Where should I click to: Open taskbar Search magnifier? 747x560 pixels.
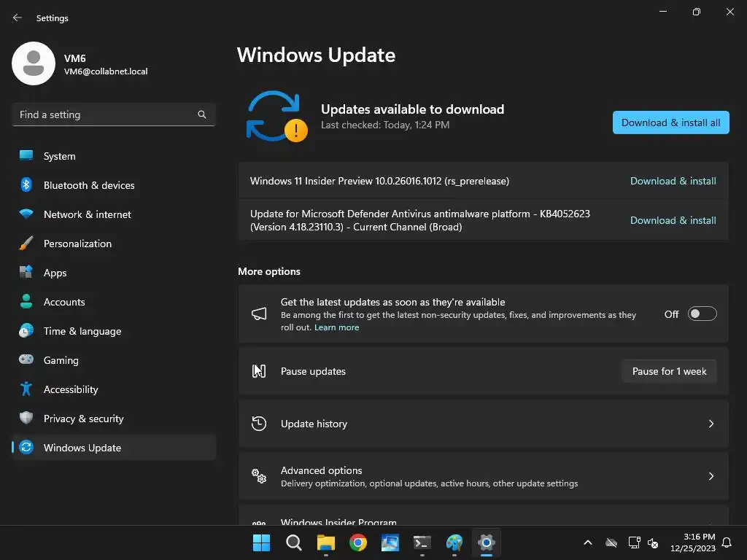293,542
